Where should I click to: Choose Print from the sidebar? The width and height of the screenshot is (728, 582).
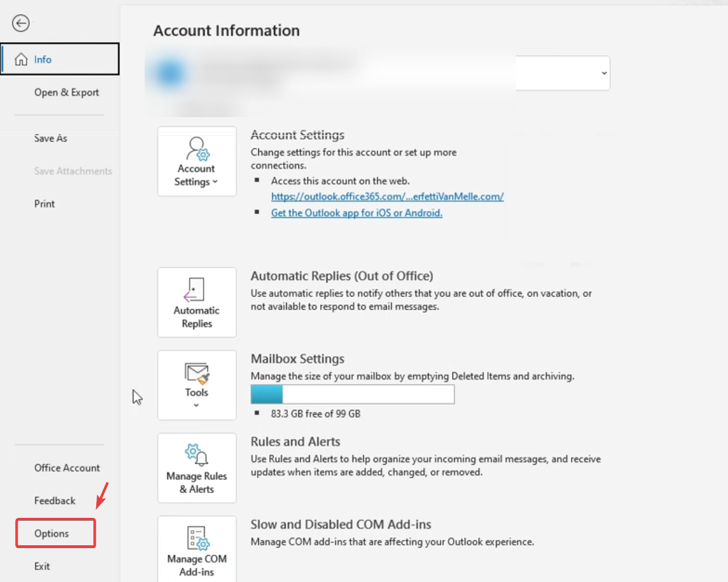[x=44, y=204]
